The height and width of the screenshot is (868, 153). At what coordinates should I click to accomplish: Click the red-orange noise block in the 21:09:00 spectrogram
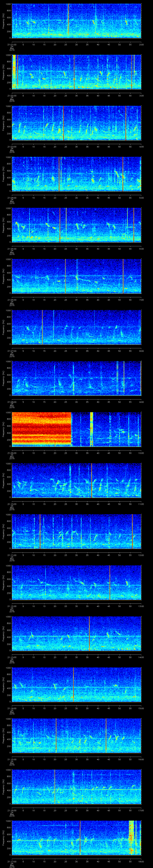coord(42,428)
